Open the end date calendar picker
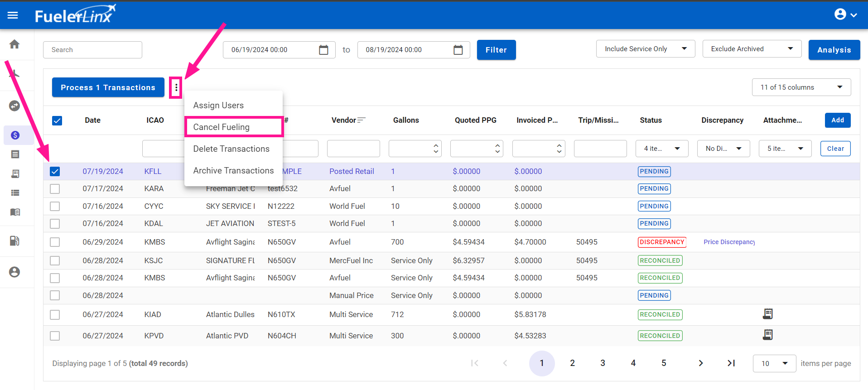Screen dimensions: 868x390 458,50
